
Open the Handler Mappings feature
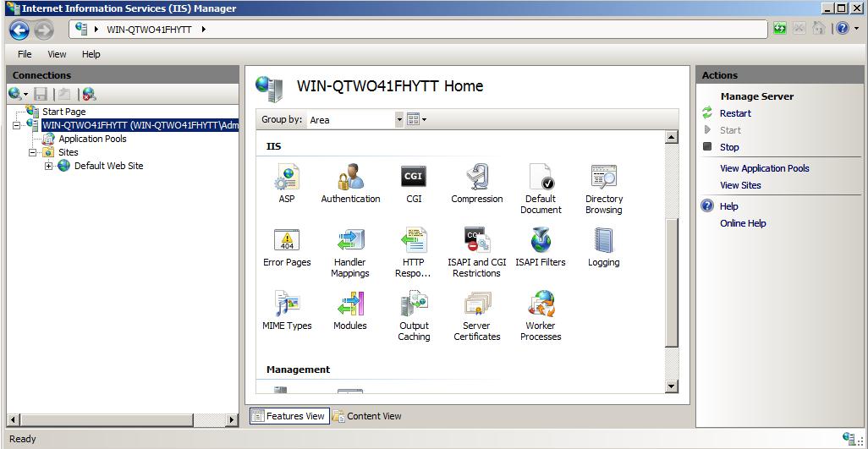pyautogui.click(x=350, y=253)
